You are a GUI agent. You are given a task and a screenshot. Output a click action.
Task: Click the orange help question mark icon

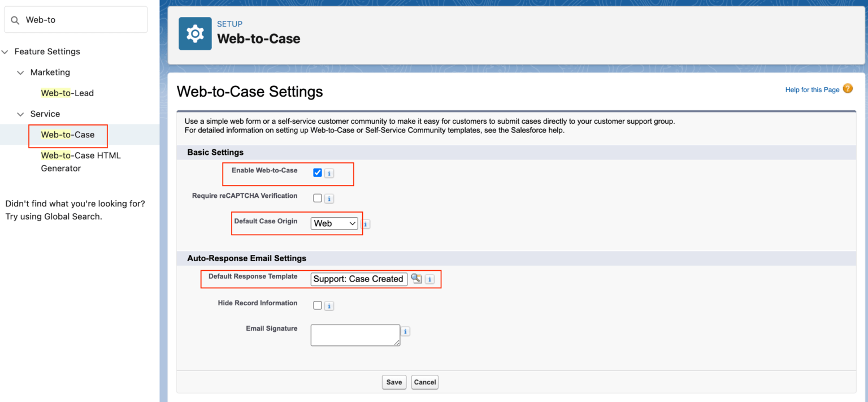pyautogui.click(x=848, y=89)
